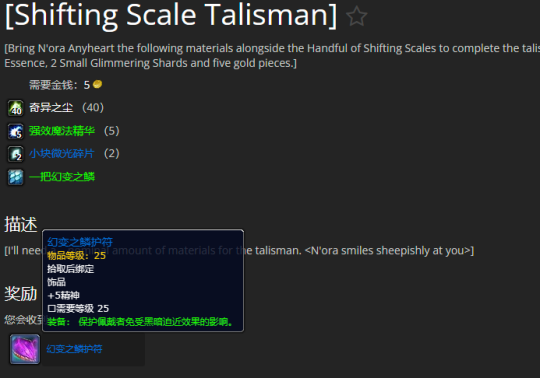The height and width of the screenshot is (378, 540).
Task: Follow the 奇异之尘 item link
Action: pos(51,107)
